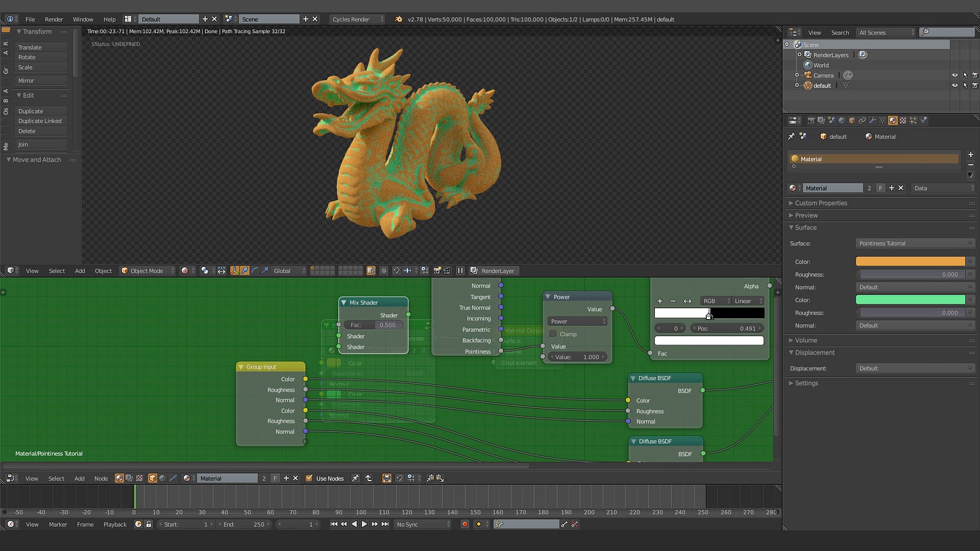The width and height of the screenshot is (980, 551).
Task: Add a new material slot with plus button
Action: point(971,155)
